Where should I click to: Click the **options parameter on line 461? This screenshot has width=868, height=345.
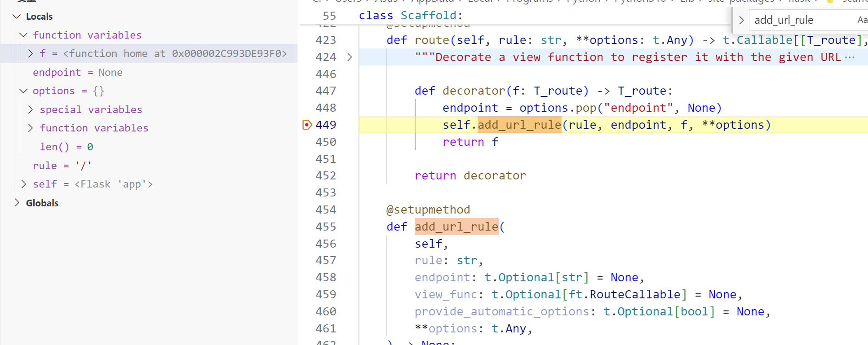(446, 329)
